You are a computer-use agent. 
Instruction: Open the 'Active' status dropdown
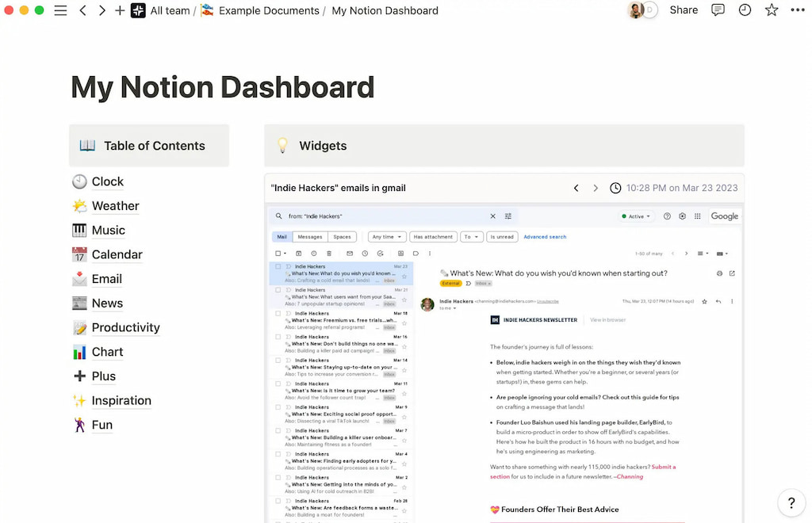point(637,216)
